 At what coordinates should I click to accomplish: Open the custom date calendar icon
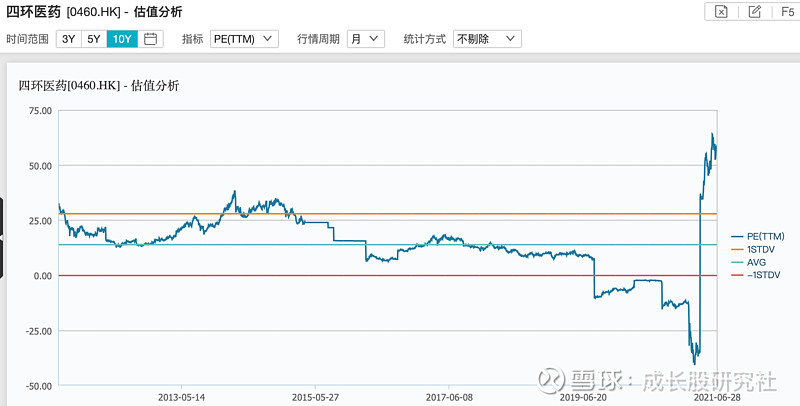pos(151,39)
